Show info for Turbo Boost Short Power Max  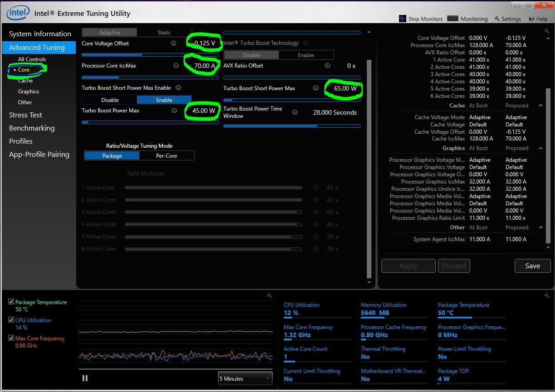coord(316,88)
